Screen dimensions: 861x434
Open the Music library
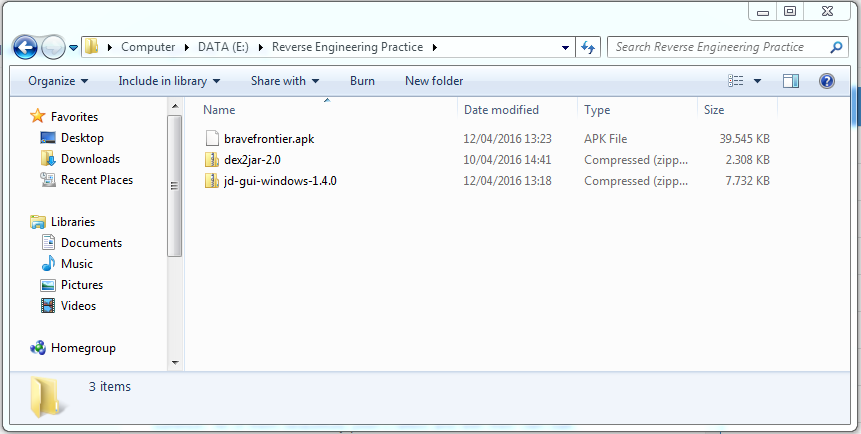(x=77, y=264)
